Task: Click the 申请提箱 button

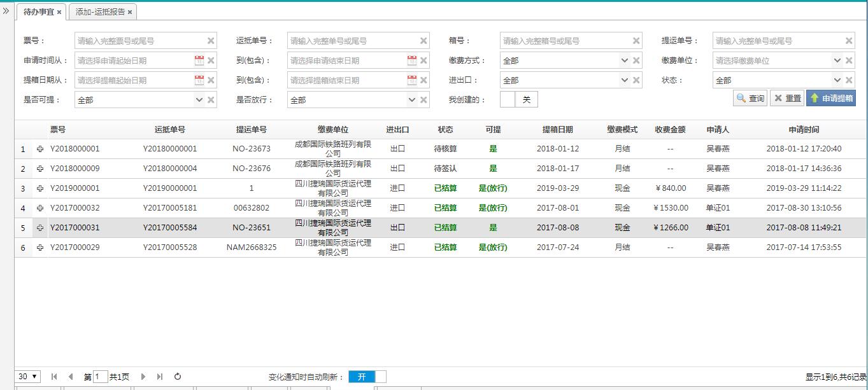Action: (x=830, y=99)
